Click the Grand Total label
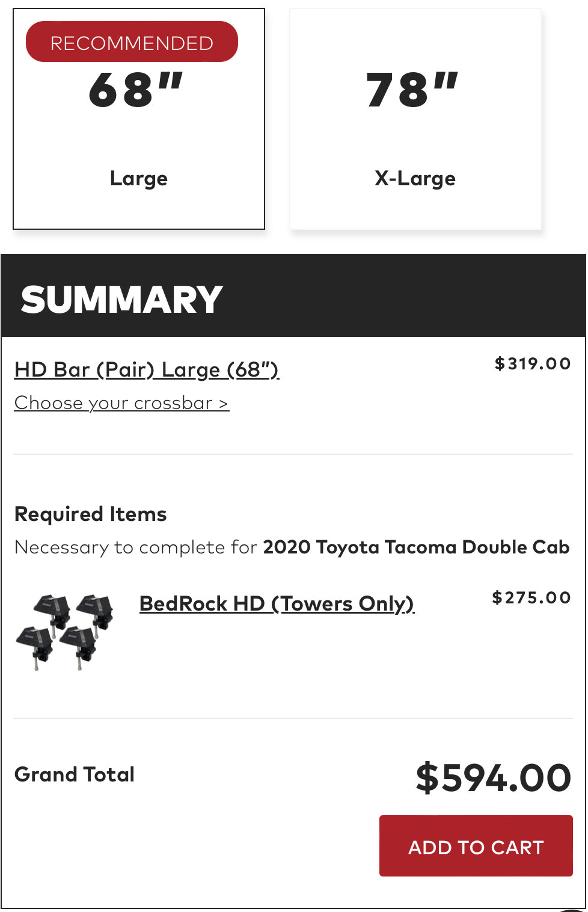 [x=75, y=774]
